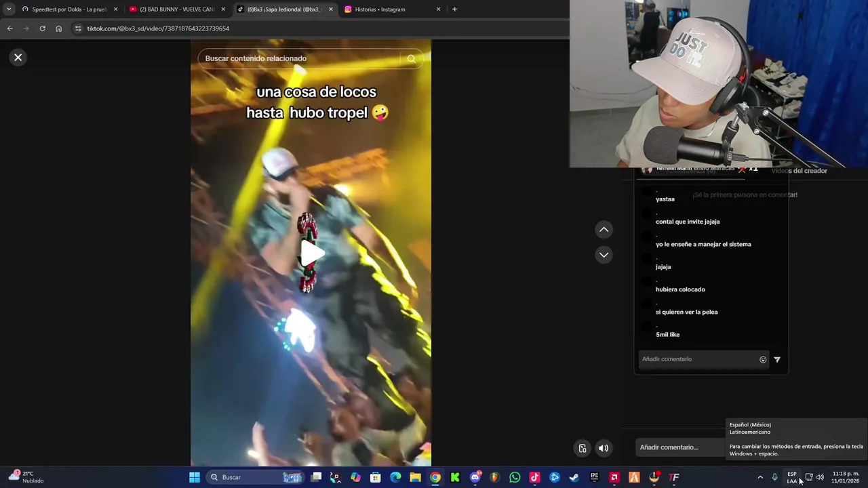Close the BAD BUNNY YouTube tab

point(223,9)
